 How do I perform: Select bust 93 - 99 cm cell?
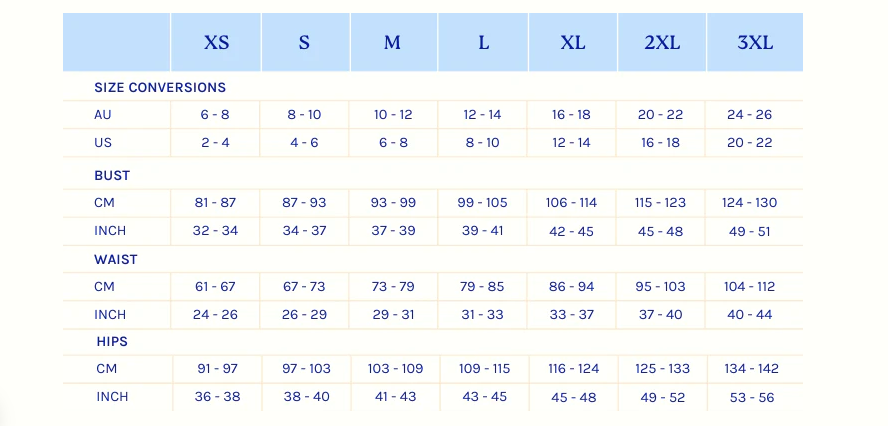(x=393, y=203)
